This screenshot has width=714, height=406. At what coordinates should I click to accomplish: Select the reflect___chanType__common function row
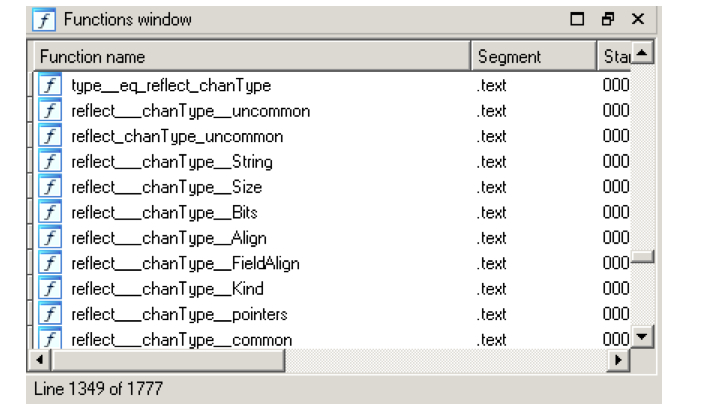332,339
